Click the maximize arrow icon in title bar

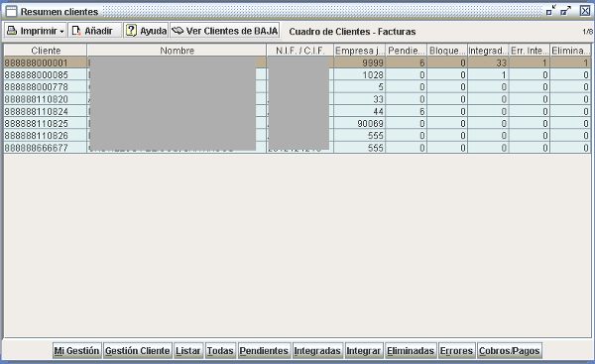pos(566,11)
